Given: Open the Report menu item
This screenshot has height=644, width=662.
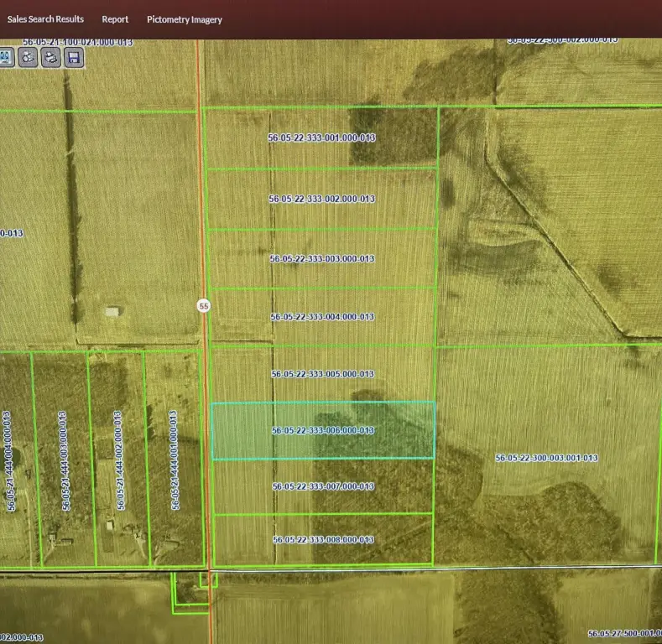Looking at the screenshot, I should [115, 18].
